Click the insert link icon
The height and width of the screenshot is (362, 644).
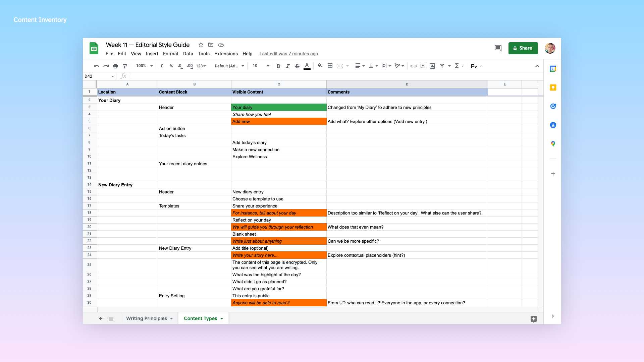414,66
